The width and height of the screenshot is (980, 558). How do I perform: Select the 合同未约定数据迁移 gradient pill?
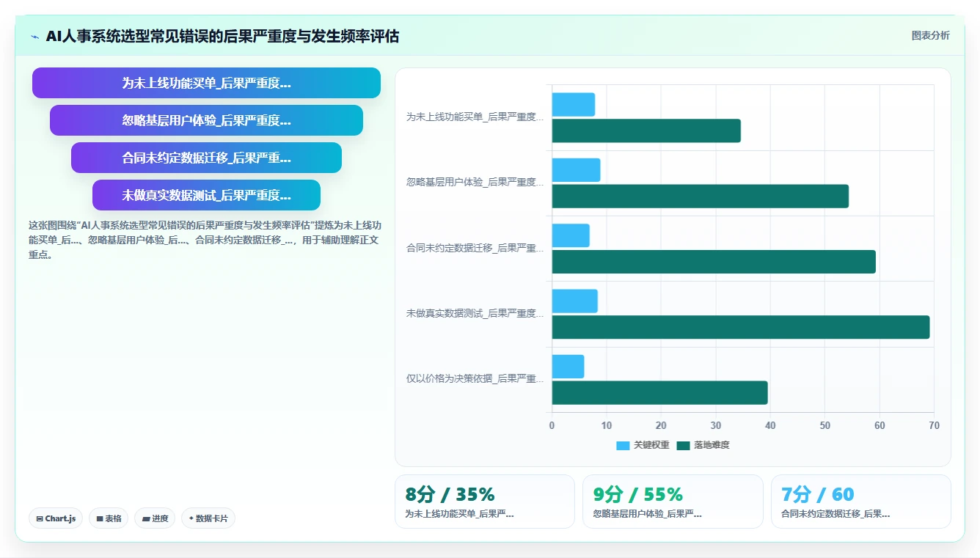click(x=206, y=158)
